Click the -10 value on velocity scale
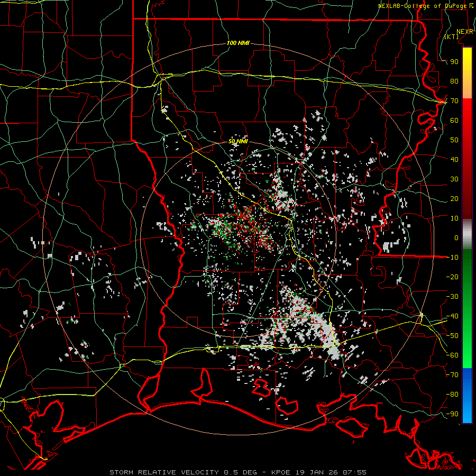The image size is (476, 476). coord(452,258)
